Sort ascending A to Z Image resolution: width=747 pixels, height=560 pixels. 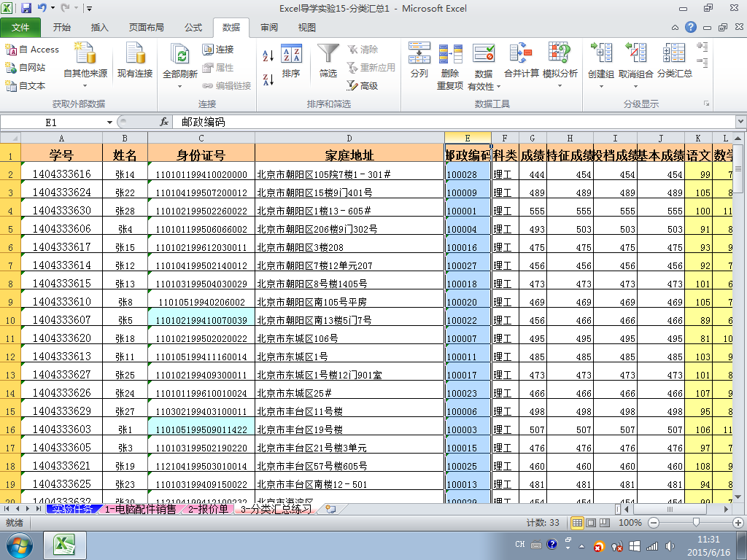tap(268, 55)
